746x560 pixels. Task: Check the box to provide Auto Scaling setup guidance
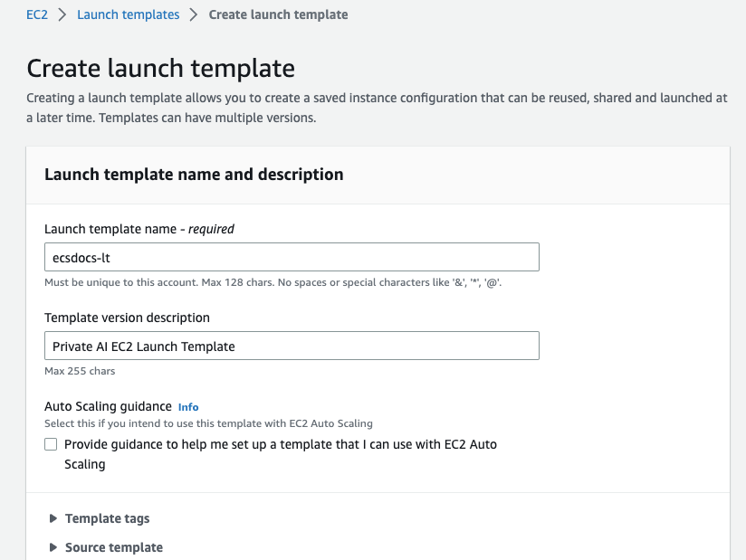click(51, 444)
